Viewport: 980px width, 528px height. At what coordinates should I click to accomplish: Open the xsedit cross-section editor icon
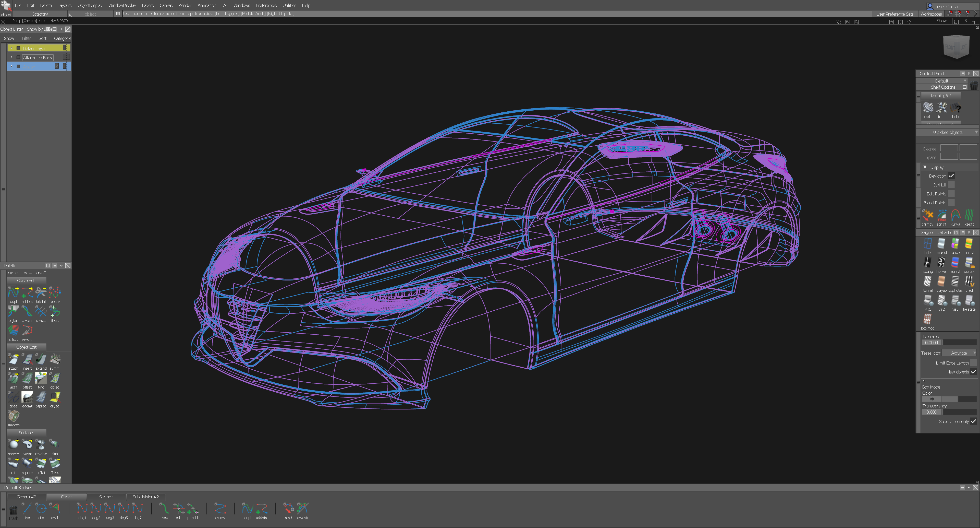[x=969, y=215]
